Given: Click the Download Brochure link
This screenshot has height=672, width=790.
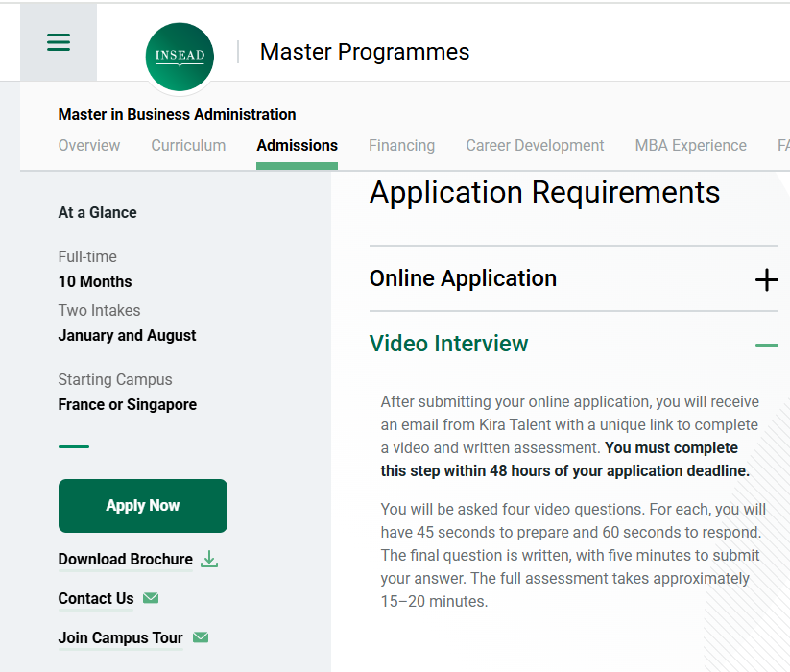Looking at the screenshot, I should point(125,559).
